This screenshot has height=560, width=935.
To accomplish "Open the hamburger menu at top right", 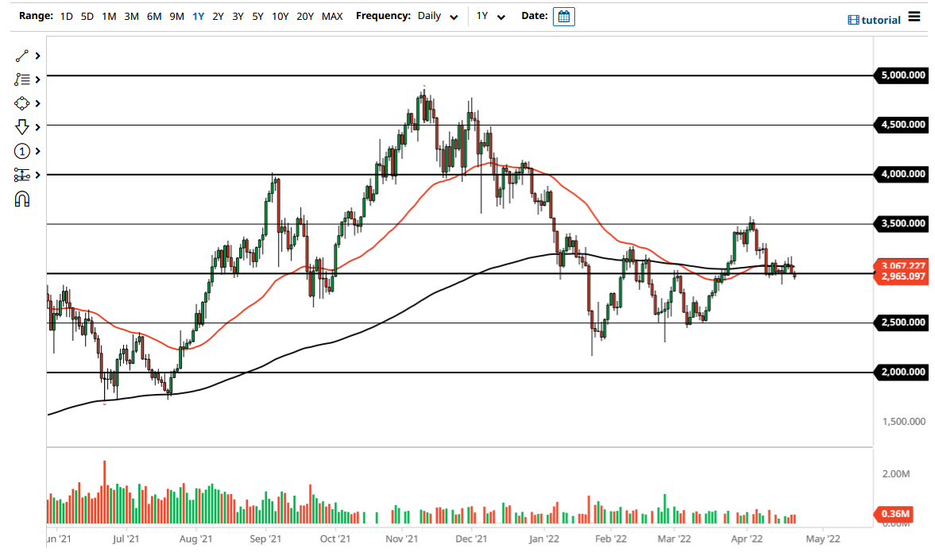I will coord(914,17).
